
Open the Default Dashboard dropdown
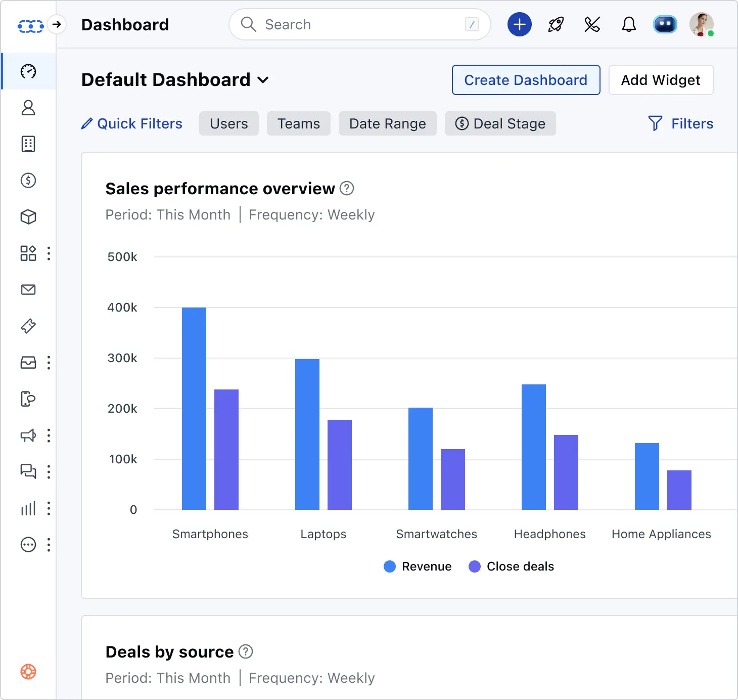click(x=175, y=80)
